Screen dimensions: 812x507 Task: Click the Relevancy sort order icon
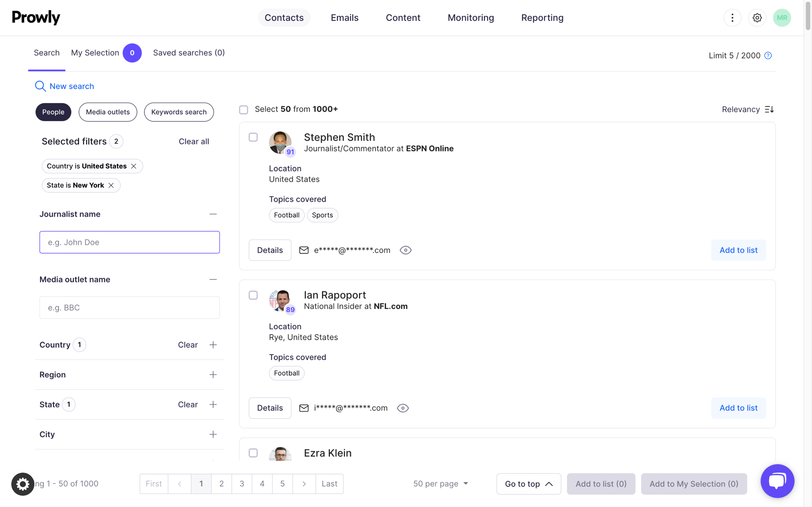point(769,110)
